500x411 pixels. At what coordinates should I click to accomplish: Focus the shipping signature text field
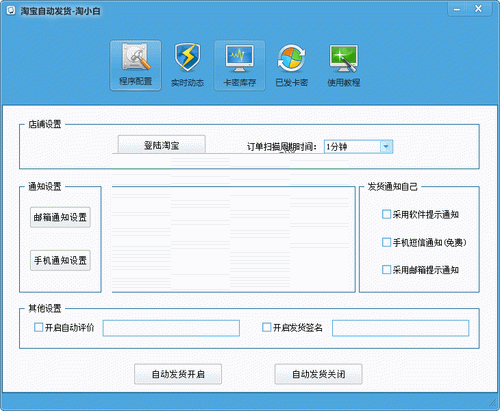401,328
